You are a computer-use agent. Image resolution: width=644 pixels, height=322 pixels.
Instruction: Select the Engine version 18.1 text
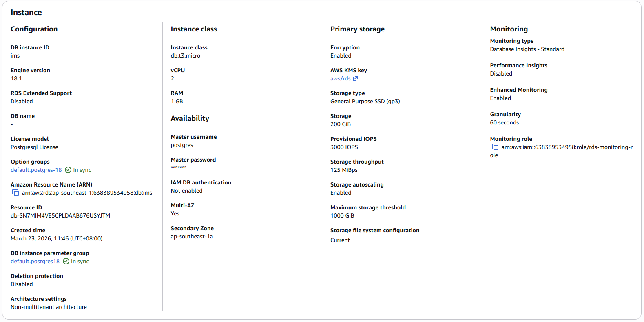[x=16, y=78]
